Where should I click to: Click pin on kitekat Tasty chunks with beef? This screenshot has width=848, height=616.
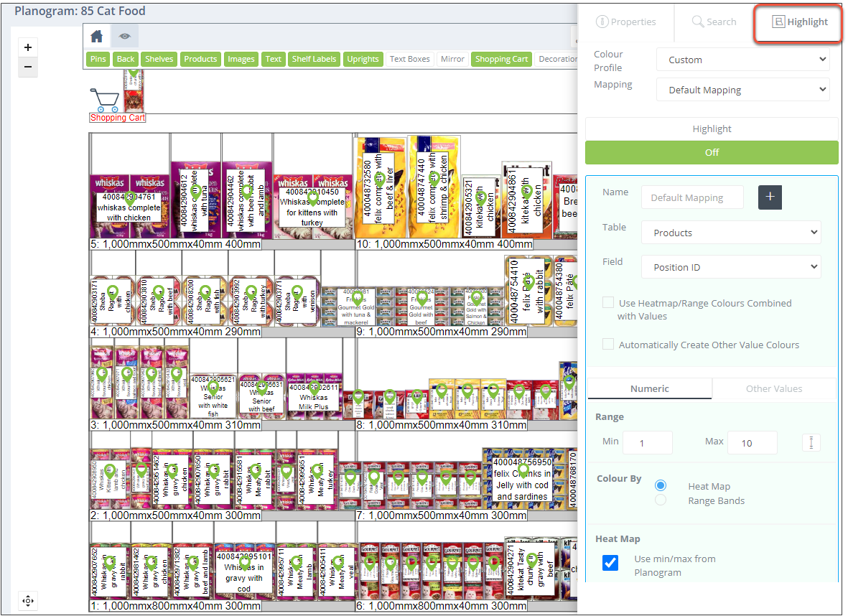coord(531,559)
